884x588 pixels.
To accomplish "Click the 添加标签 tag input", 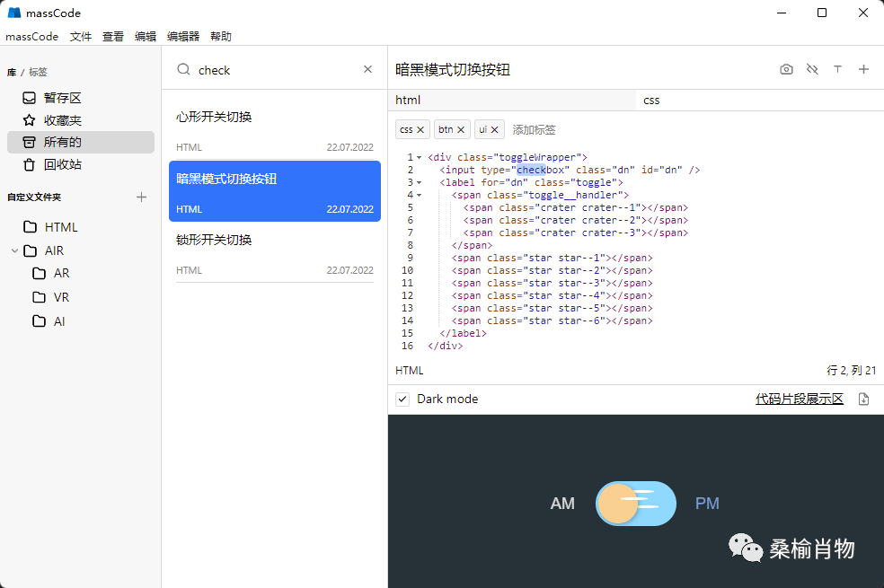I will [x=534, y=129].
